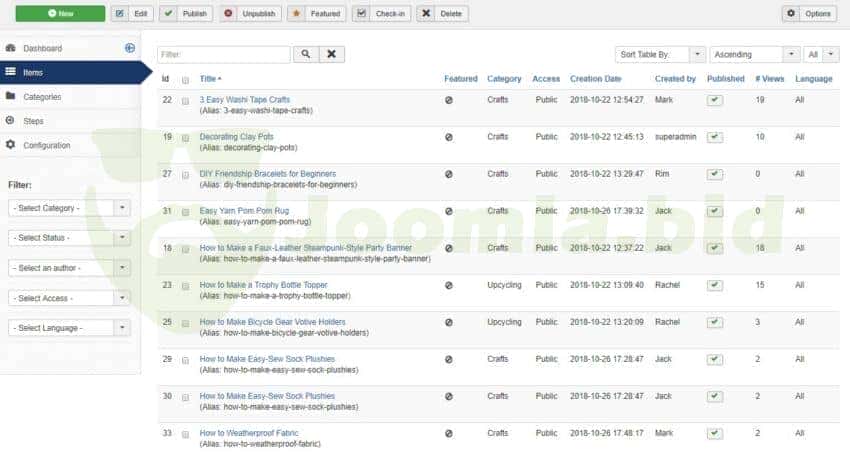Click inside the Filter text field
The height and width of the screenshot is (459, 850).
[x=224, y=54]
